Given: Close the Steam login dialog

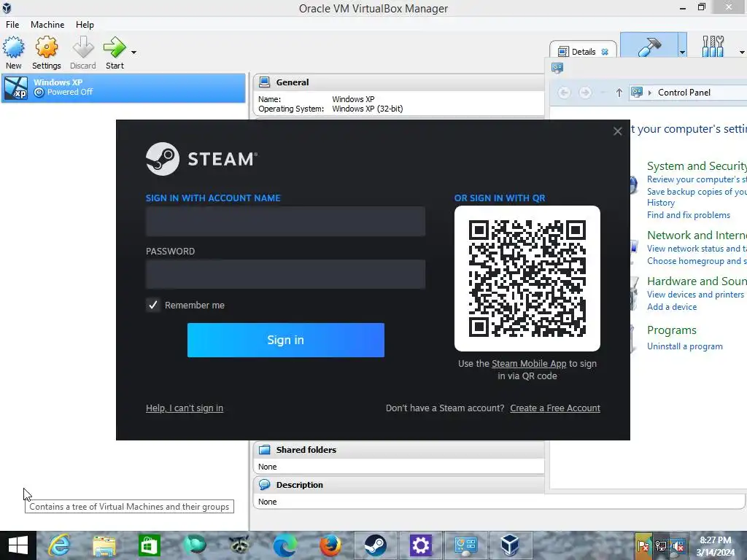Looking at the screenshot, I should [x=617, y=131].
